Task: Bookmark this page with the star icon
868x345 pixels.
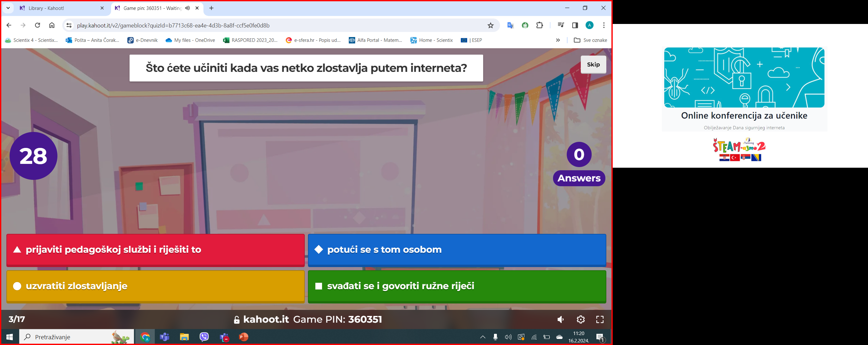Action: coord(490,25)
